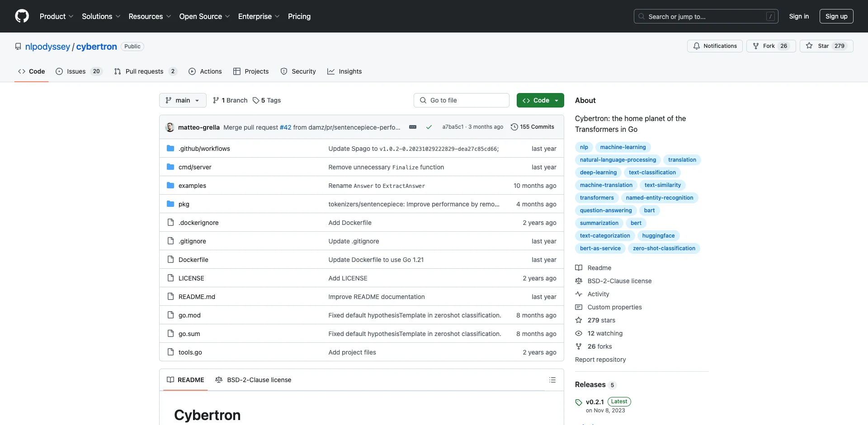Click the Dockerfile file icon
Viewport: 868px width, 425px height.
tap(170, 260)
